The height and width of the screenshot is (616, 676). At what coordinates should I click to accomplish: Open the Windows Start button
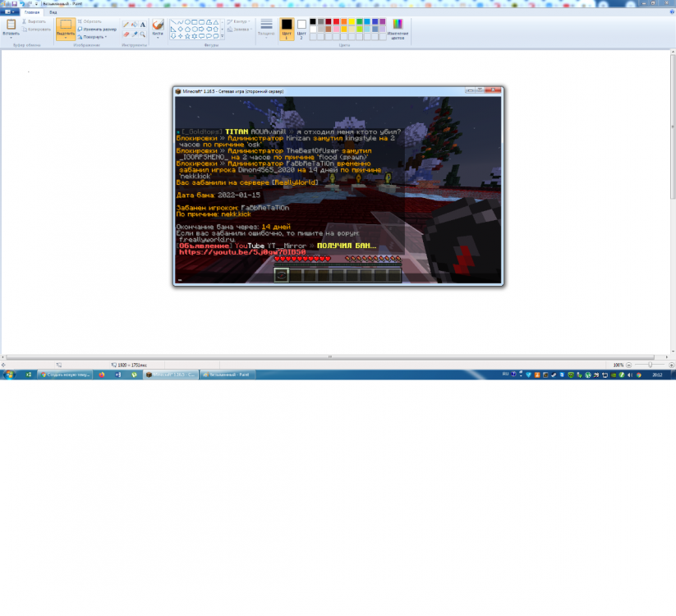9,375
